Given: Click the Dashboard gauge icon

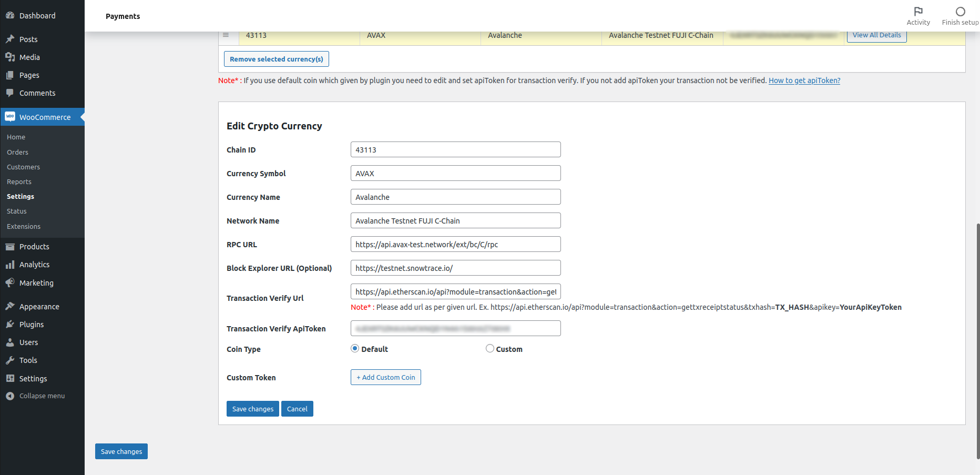Looking at the screenshot, I should [10, 16].
